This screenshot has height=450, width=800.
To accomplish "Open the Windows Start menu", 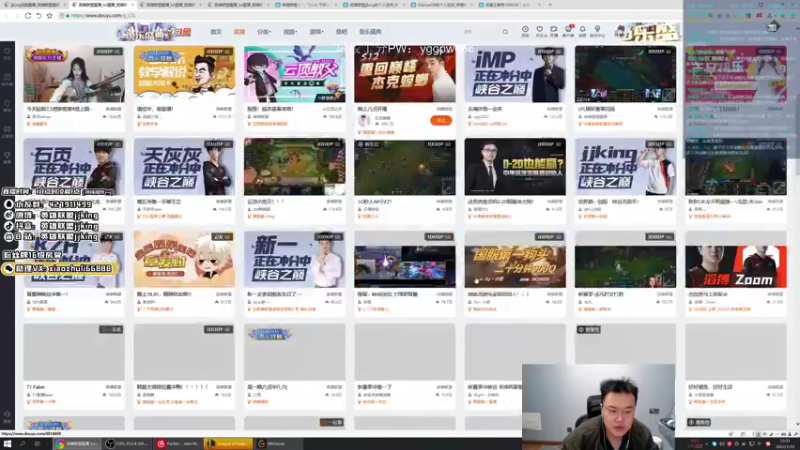I will coord(7,444).
